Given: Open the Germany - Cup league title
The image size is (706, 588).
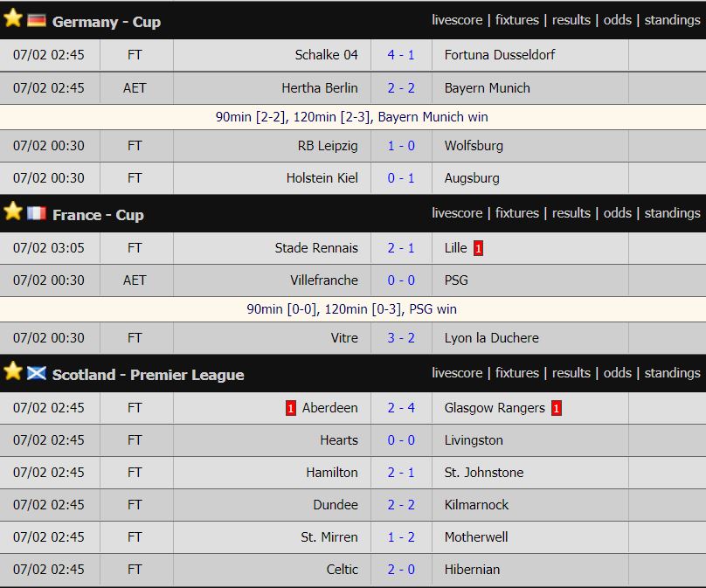Looking at the screenshot, I should coord(107,22).
